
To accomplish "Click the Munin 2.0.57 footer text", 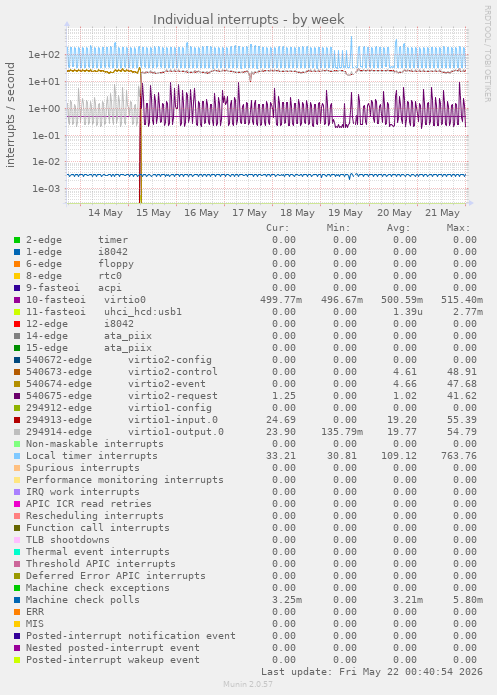I will pyautogui.click(x=248, y=684).
